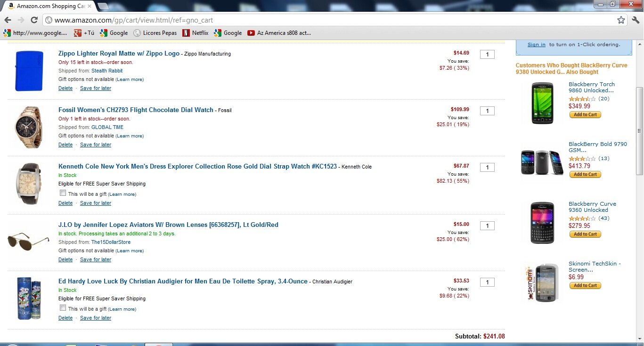Click the Kenneth Cole watch thumbnail
Screen dimensions: 644x346
[29, 184]
